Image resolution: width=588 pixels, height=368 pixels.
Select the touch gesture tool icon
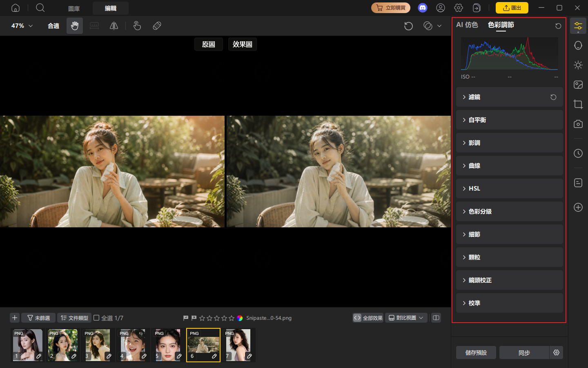click(137, 26)
